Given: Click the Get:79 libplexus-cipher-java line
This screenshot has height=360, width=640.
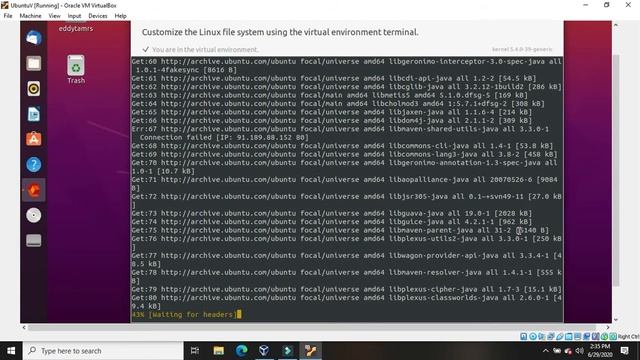Looking at the screenshot, I should pyautogui.click(x=347, y=289).
